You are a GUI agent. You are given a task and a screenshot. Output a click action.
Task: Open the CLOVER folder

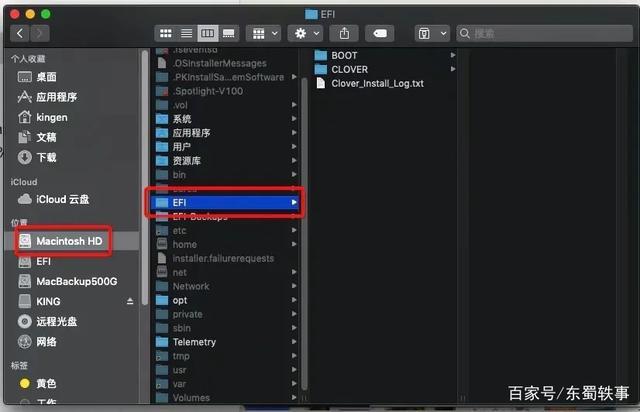tap(349, 69)
